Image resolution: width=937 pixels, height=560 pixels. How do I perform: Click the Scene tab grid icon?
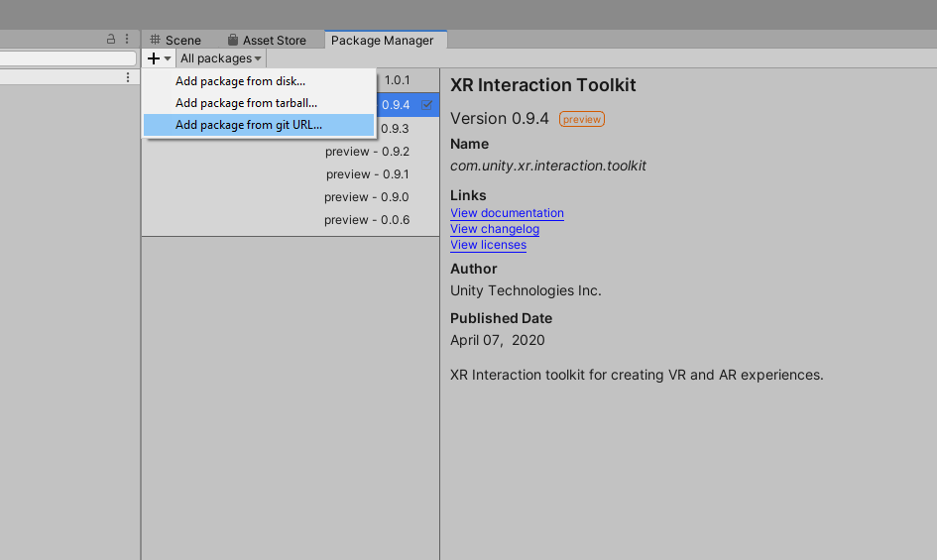click(155, 40)
